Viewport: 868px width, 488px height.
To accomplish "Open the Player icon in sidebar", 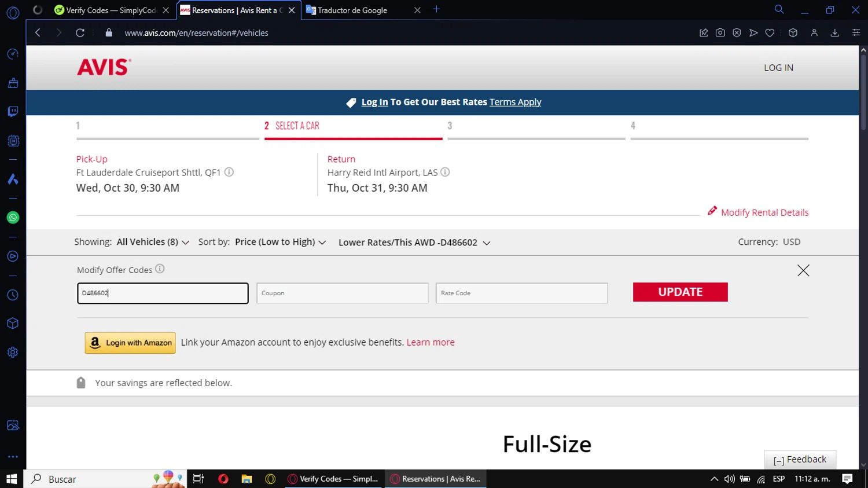I will pos(13,256).
